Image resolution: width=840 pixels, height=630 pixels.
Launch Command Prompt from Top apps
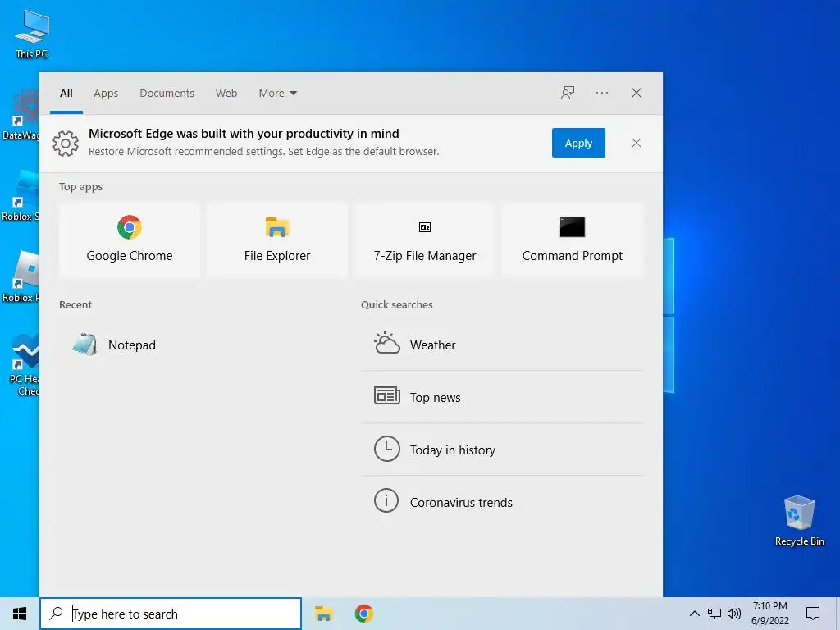pyautogui.click(x=572, y=240)
